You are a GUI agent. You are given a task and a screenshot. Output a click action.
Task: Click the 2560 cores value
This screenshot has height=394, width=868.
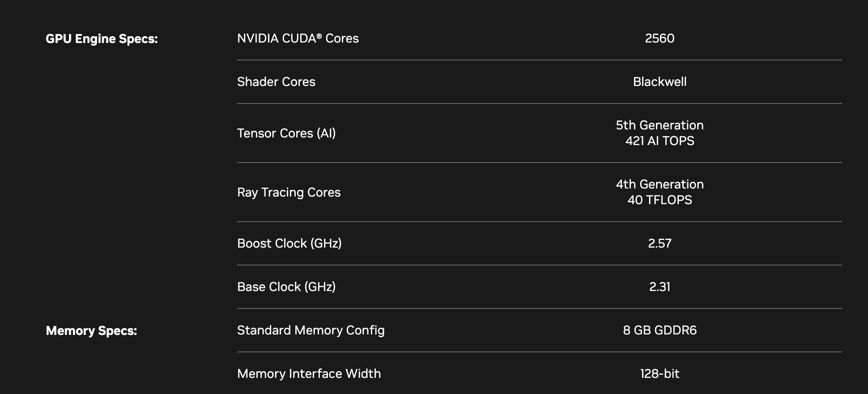click(660, 39)
